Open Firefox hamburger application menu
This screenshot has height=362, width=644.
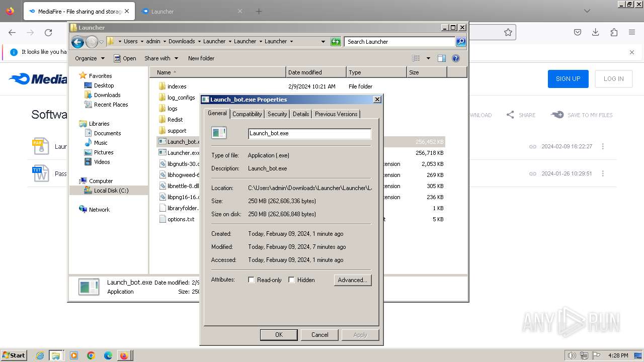click(x=632, y=32)
